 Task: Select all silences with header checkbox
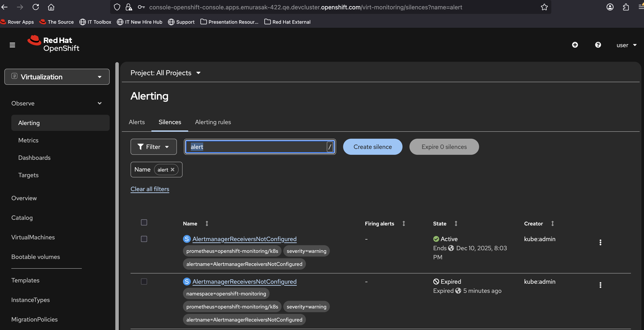pyautogui.click(x=144, y=222)
